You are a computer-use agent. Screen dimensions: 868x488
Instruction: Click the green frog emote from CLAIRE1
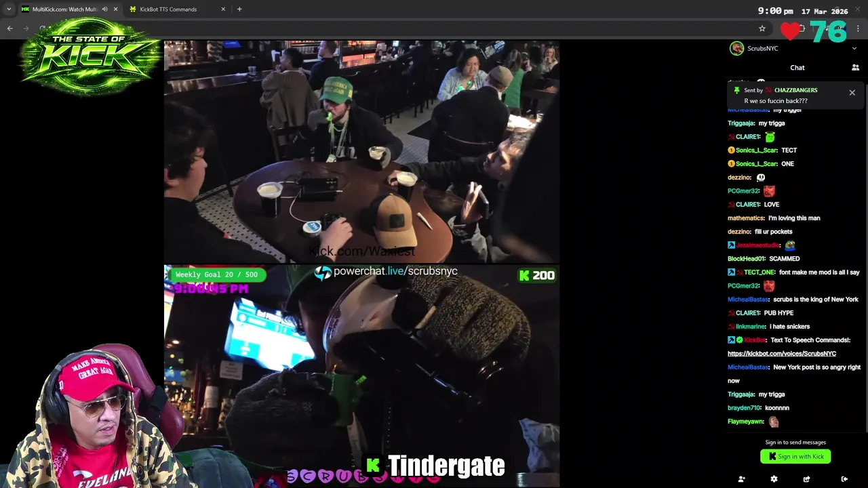(770, 137)
